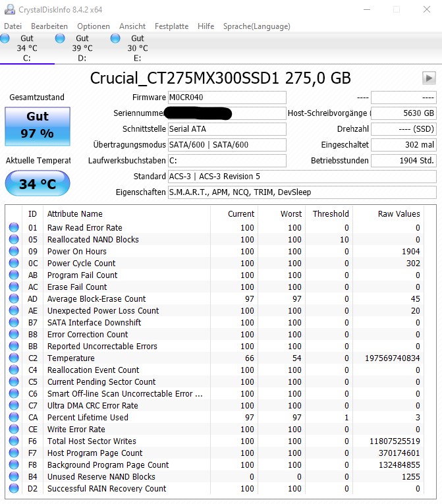Click the status icon of Error Correction Count
Image resolution: width=442 pixels, height=504 pixels.
(14, 334)
